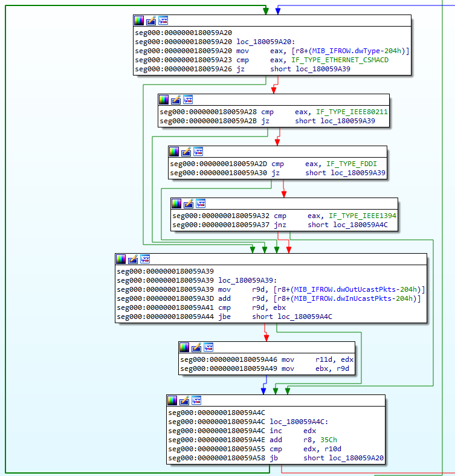Click group icon in IF_TYPE_FDDI block

click(198, 152)
